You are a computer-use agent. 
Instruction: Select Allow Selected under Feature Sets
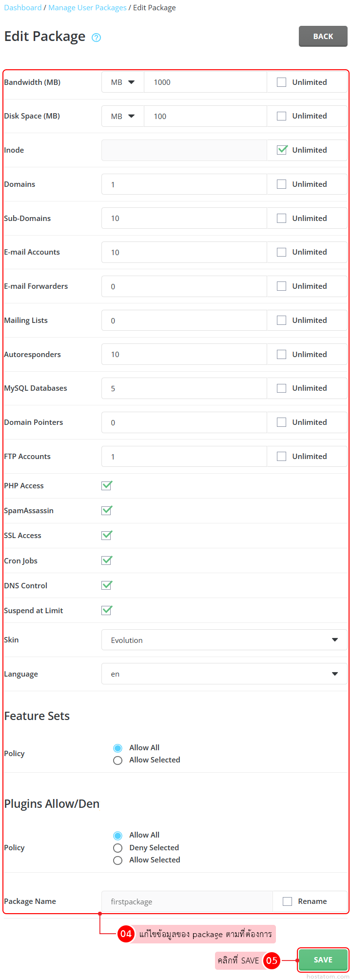coord(117,760)
